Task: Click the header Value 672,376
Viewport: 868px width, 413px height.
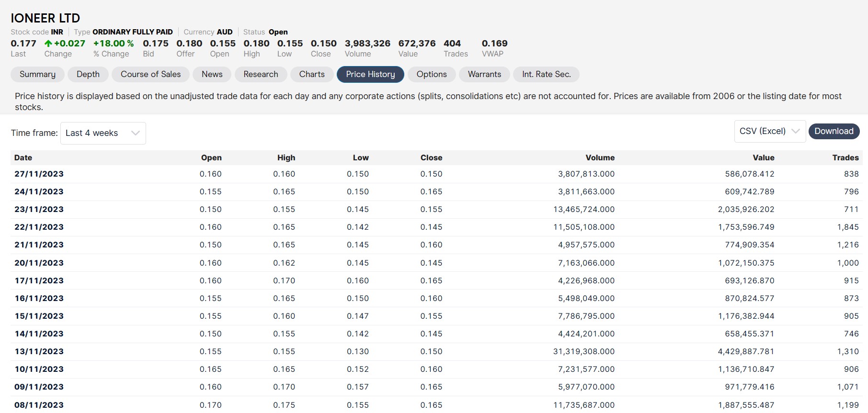Action: tap(417, 44)
